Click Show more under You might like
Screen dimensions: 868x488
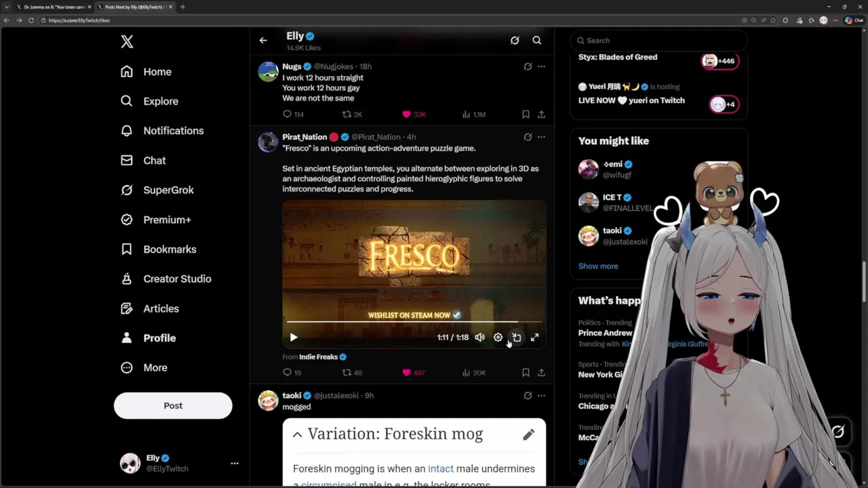click(598, 266)
